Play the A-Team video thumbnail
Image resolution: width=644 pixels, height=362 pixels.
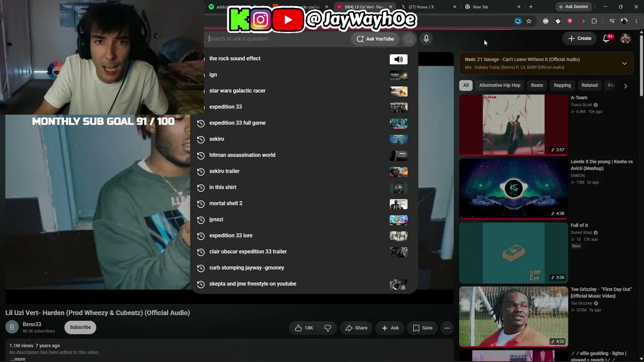(513, 125)
